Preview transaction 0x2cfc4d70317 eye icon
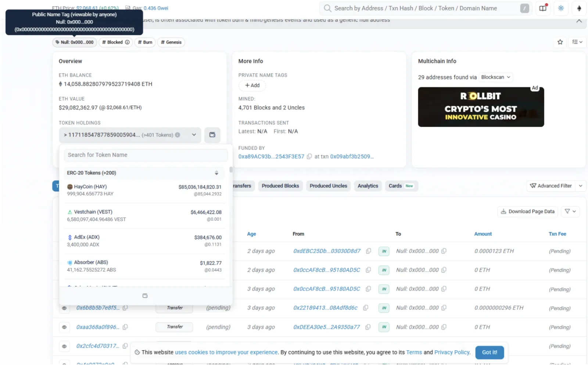 [64, 347]
